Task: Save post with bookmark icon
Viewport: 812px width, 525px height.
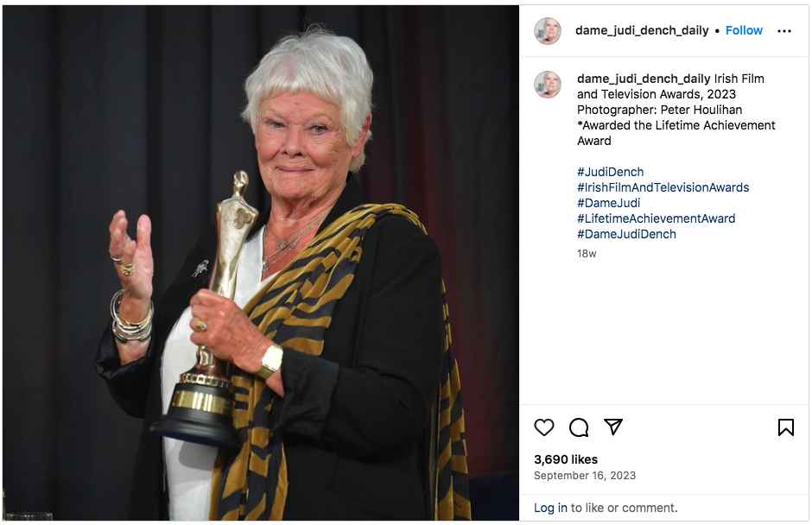Action: tap(785, 427)
